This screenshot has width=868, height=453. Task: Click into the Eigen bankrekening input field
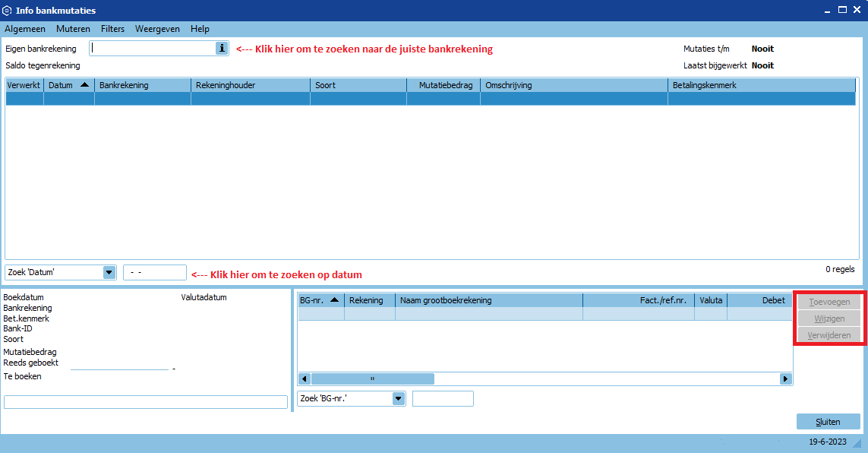pyautogui.click(x=152, y=48)
